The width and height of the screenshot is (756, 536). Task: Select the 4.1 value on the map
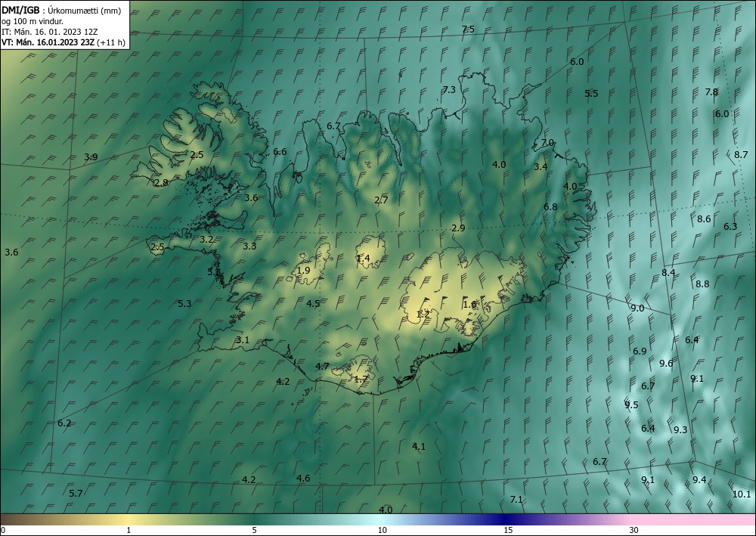click(419, 447)
